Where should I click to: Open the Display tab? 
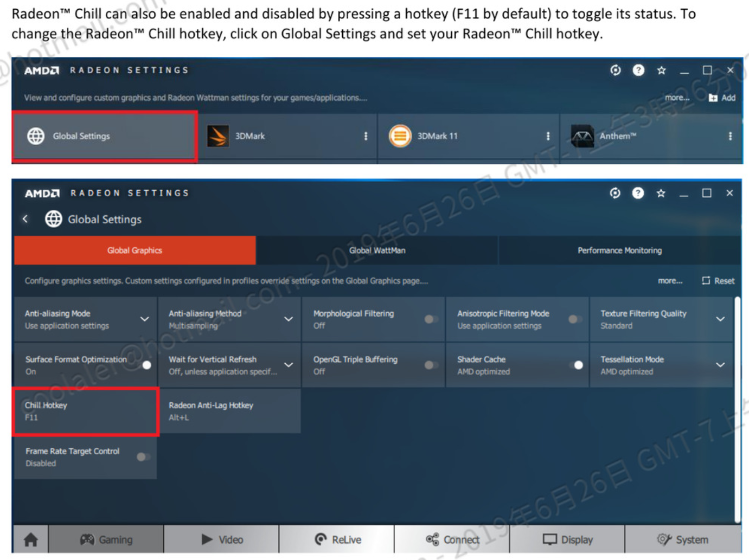(x=567, y=539)
